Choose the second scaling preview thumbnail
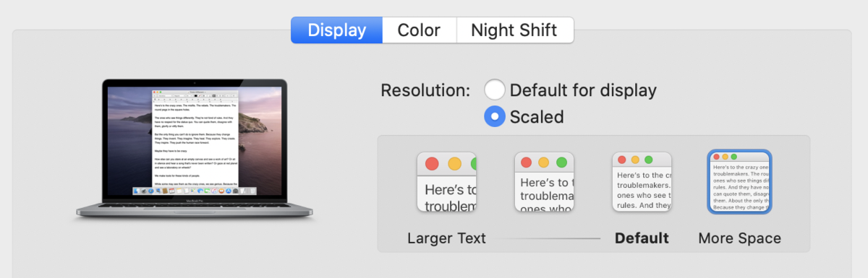The width and height of the screenshot is (868, 278). pos(544,182)
